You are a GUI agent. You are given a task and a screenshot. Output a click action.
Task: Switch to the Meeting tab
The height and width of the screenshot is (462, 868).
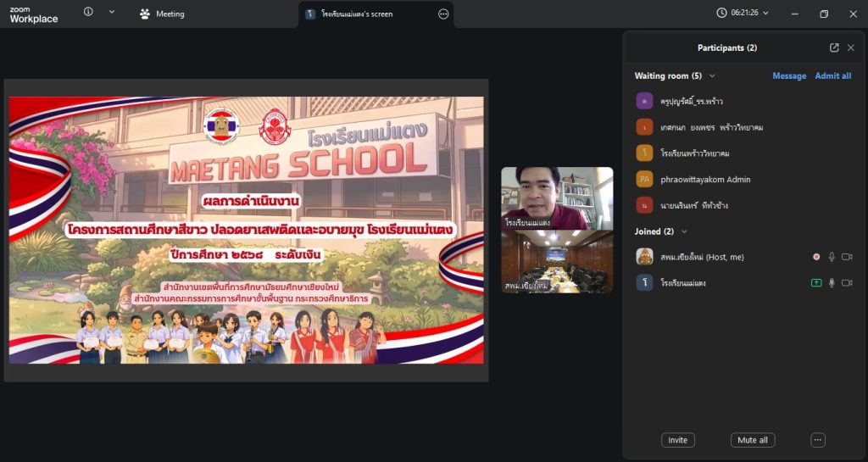(x=162, y=14)
